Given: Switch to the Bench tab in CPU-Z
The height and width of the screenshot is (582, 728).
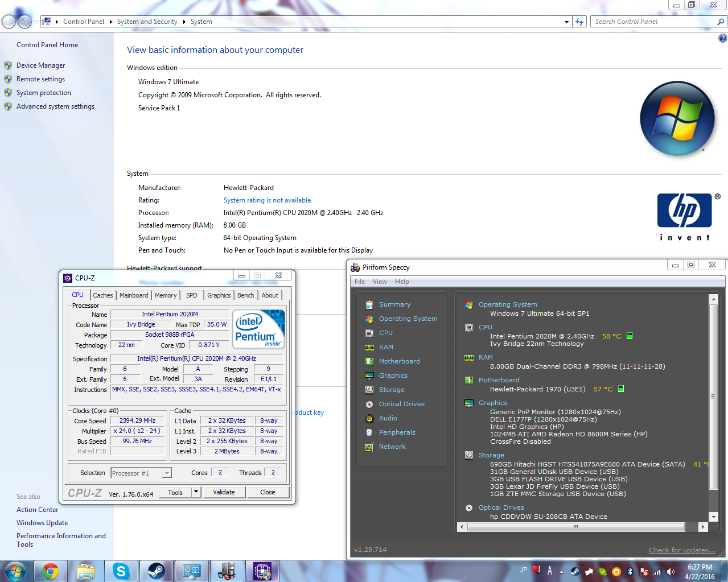Looking at the screenshot, I should 246,295.
